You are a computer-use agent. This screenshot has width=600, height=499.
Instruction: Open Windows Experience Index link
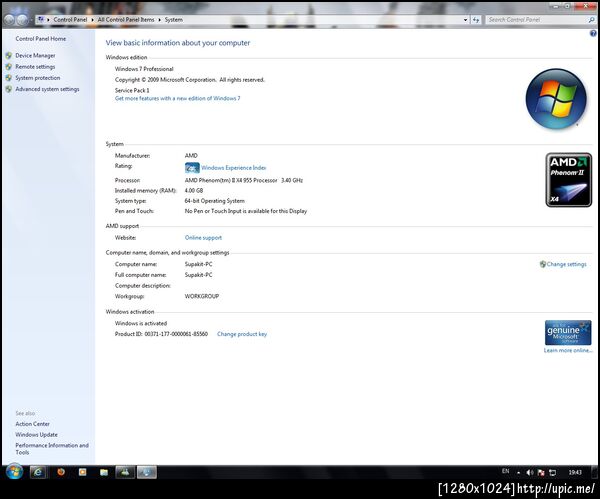pos(233,168)
